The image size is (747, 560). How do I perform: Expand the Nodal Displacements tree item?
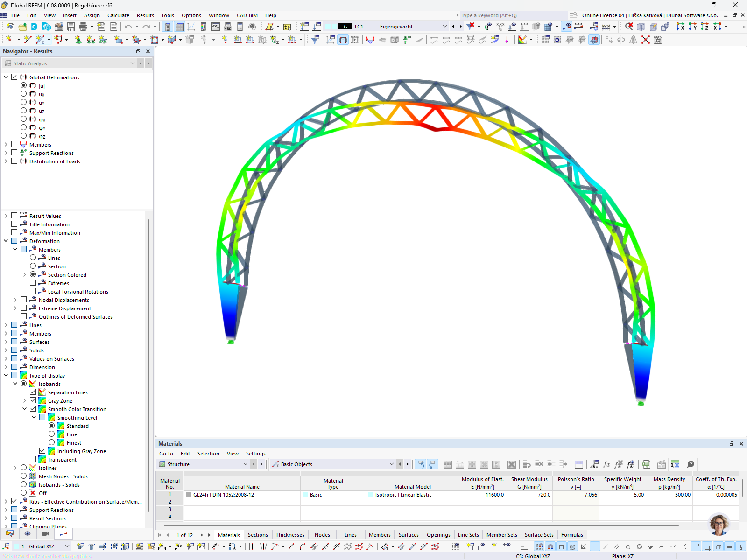coord(15,300)
